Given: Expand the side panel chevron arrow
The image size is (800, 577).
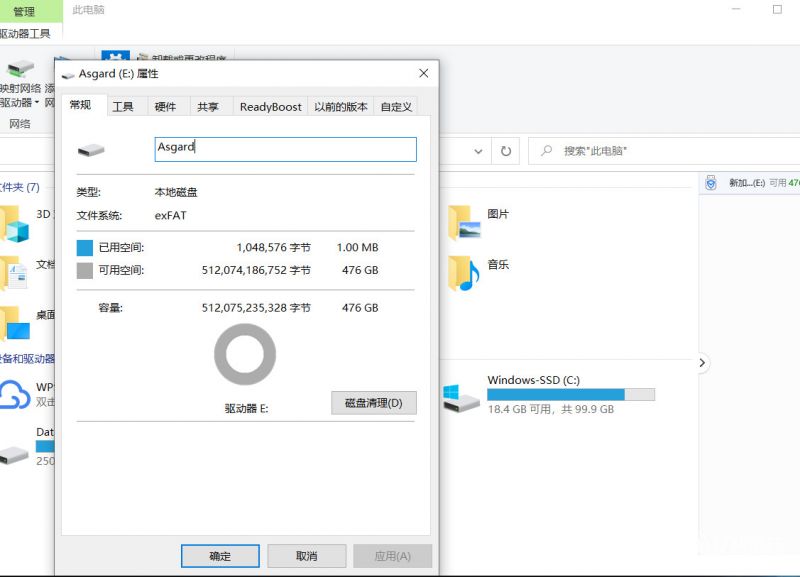Looking at the screenshot, I should point(702,363).
